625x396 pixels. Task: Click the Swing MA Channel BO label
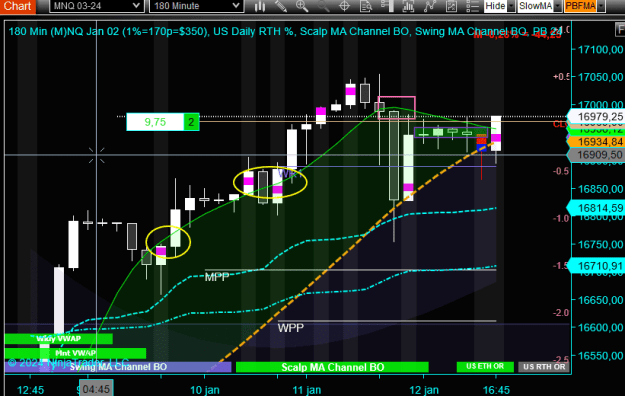click(118, 367)
